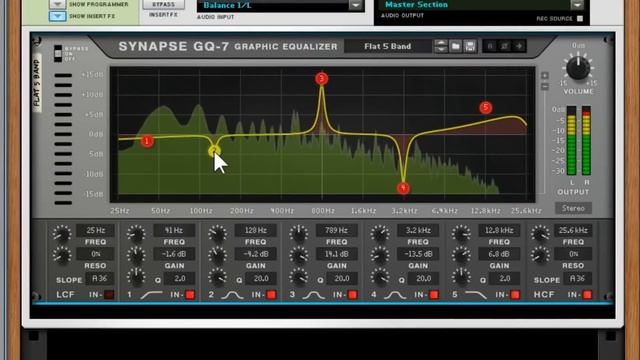This screenshot has width=640, height=360.
Task: Click band 1 frequency value 91 Hz
Action: [x=174, y=230]
